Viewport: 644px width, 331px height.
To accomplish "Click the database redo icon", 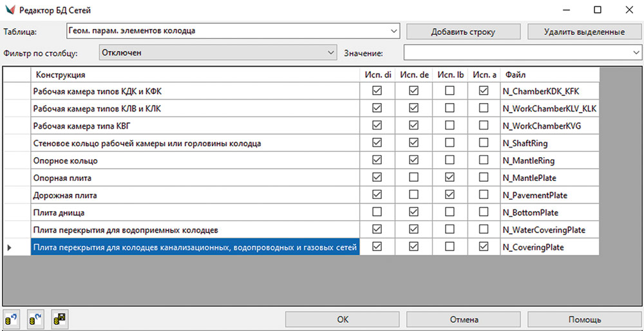I will point(35,319).
